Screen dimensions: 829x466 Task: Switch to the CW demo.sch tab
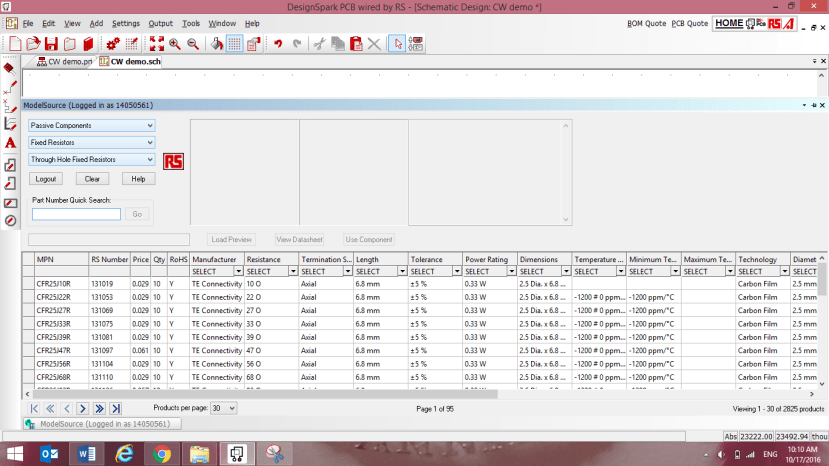(130, 62)
